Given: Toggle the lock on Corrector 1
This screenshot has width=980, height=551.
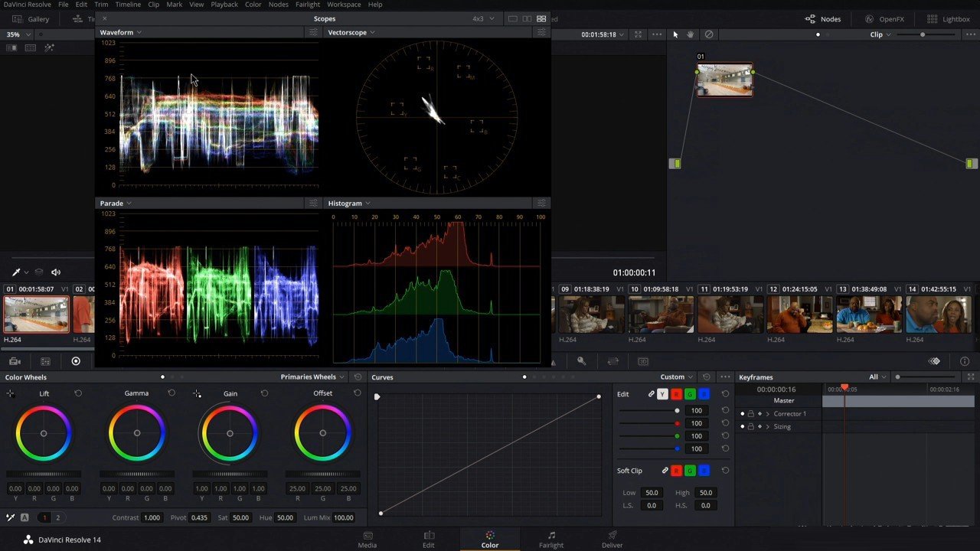Looking at the screenshot, I should point(750,414).
